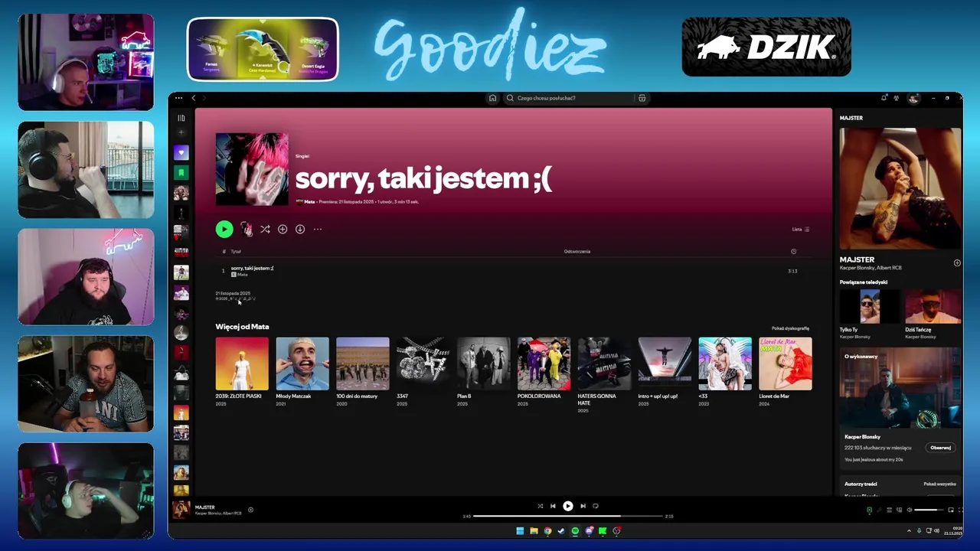This screenshot has width=980, height=551.
Task: Open the <33 album card
Action: coord(725,372)
